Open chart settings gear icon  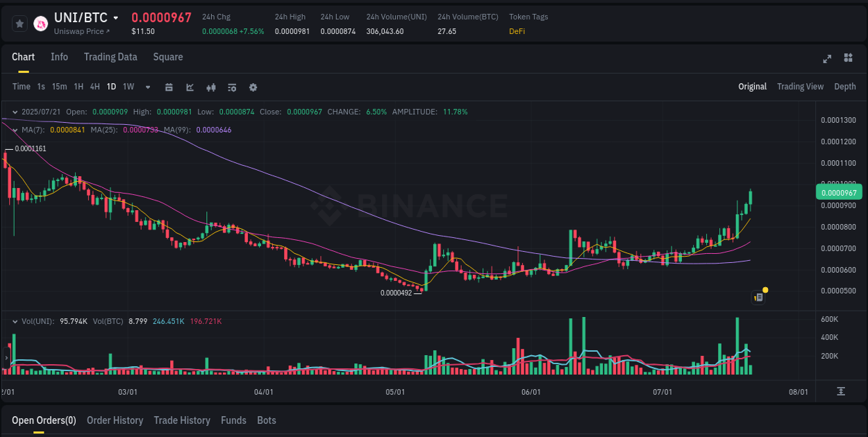(253, 87)
